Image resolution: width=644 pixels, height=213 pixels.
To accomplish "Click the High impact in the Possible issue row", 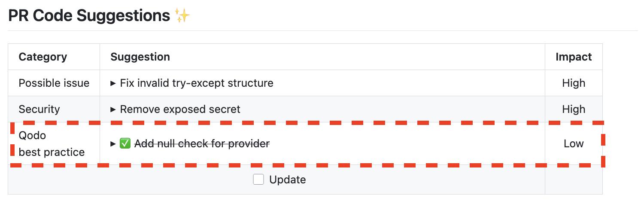I will (574, 83).
